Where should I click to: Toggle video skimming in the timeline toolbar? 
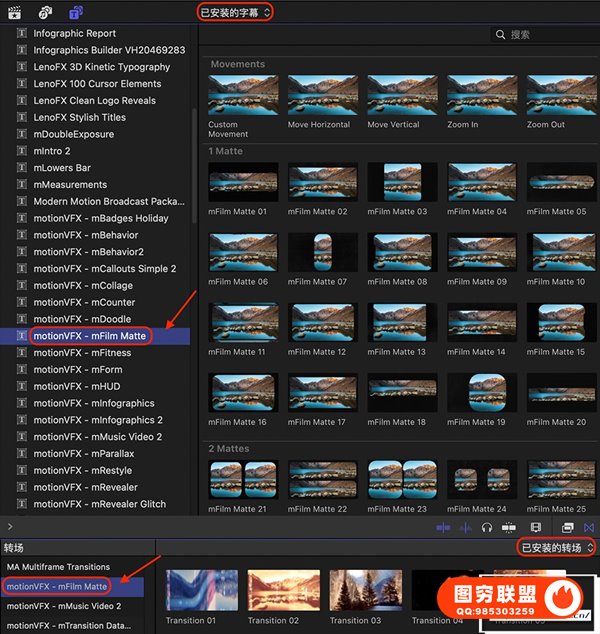coord(443,527)
